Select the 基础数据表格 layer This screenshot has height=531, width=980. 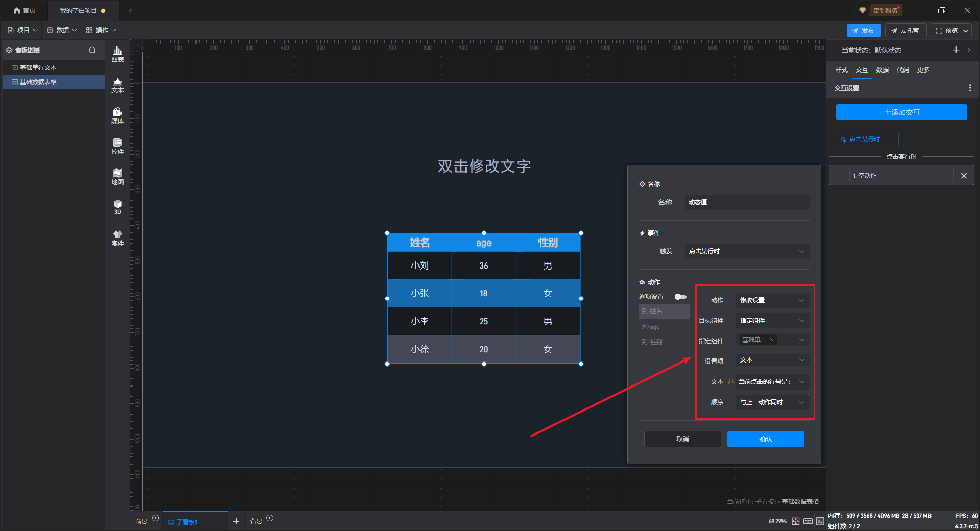pyautogui.click(x=54, y=82)
